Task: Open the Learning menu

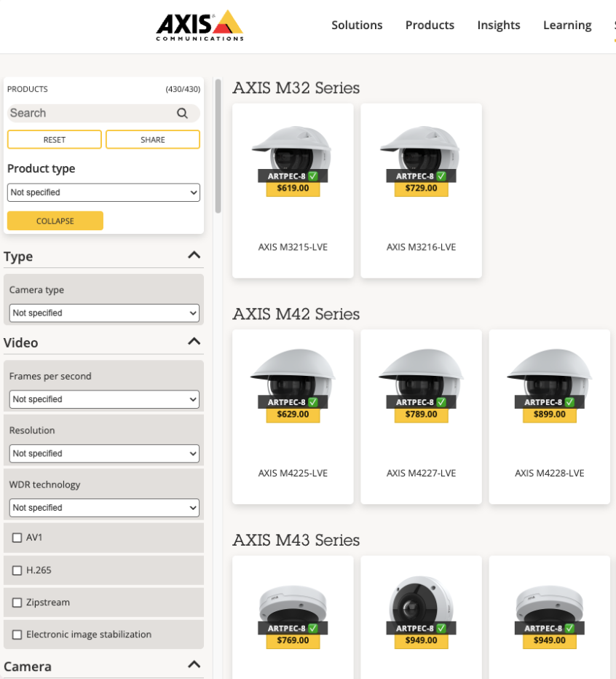Action: pyautogui.click(x=567, y=25)
